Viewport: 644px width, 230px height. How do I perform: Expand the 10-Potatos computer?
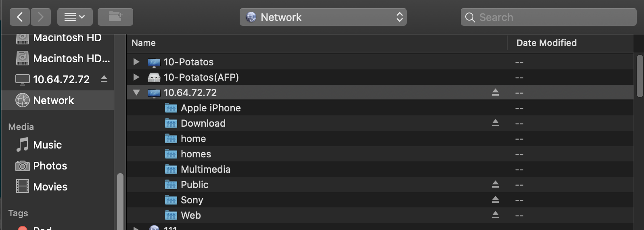136,62
